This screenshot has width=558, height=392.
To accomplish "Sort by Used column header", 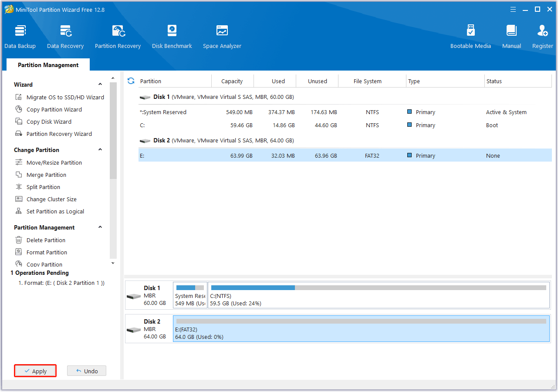I will [x=275, y=81].
